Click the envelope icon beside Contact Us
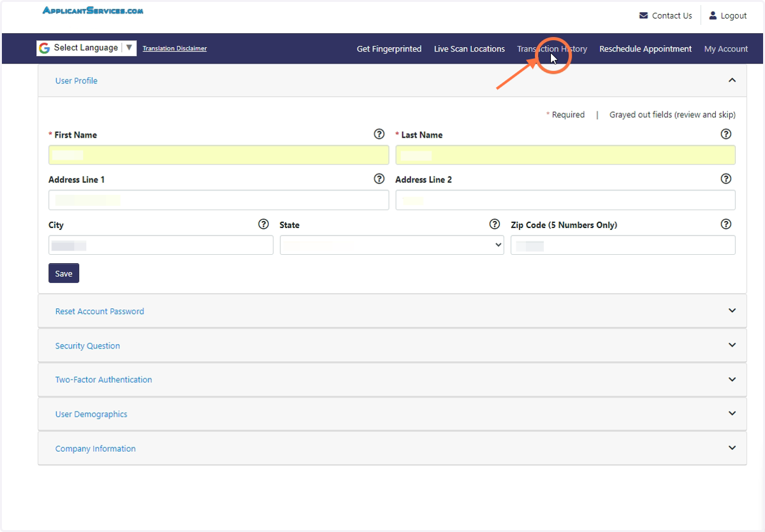765x532 pixels. pyautogui.click(x=644, y=15)
